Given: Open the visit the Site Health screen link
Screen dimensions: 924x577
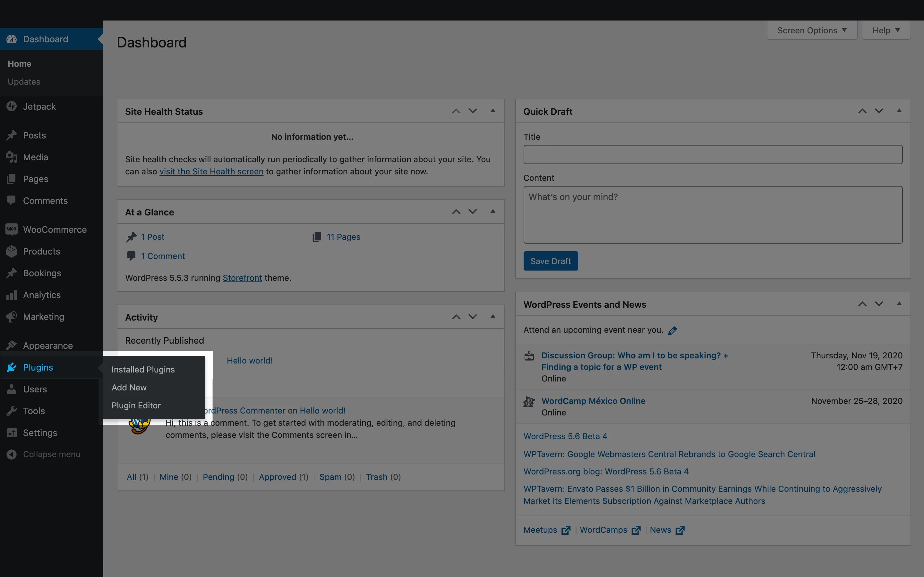Looking at the screenshot, I should 211,172.
